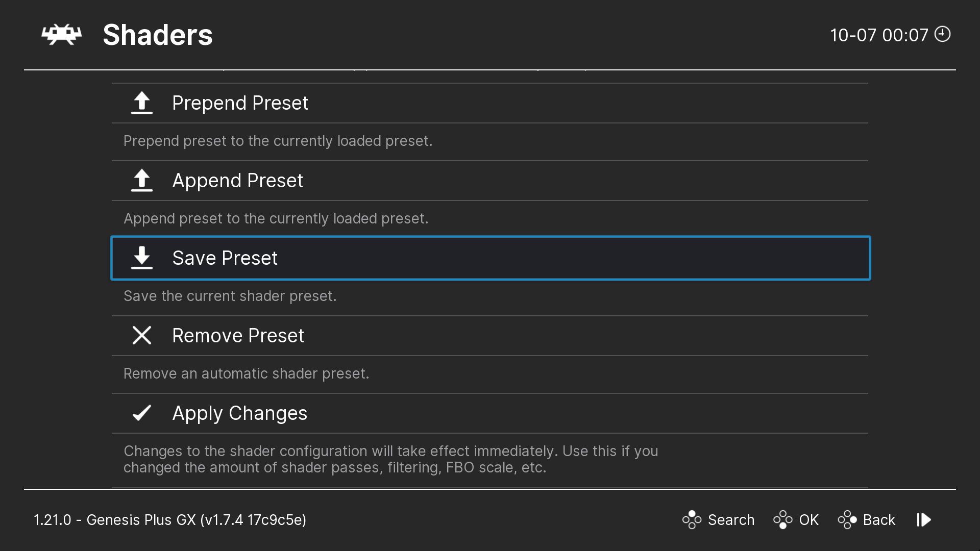Click the gamepad icon beside OK
980x551 pixels.
tap(783, 520)
